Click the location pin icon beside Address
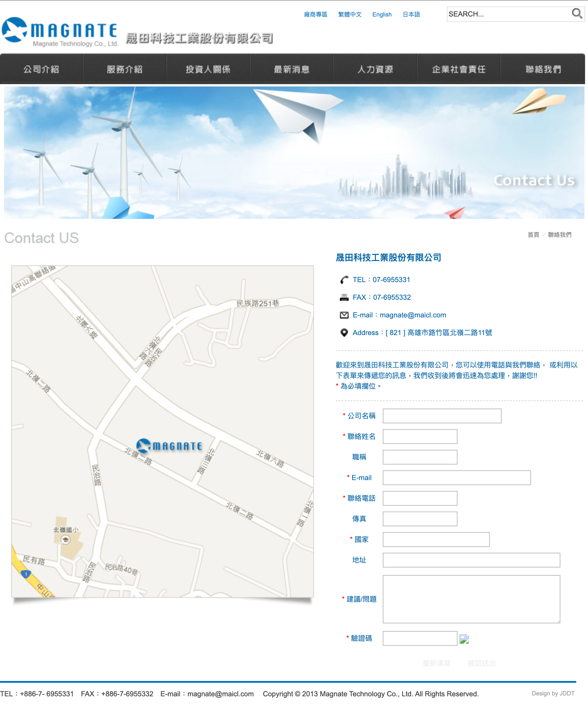 (344, 332)
